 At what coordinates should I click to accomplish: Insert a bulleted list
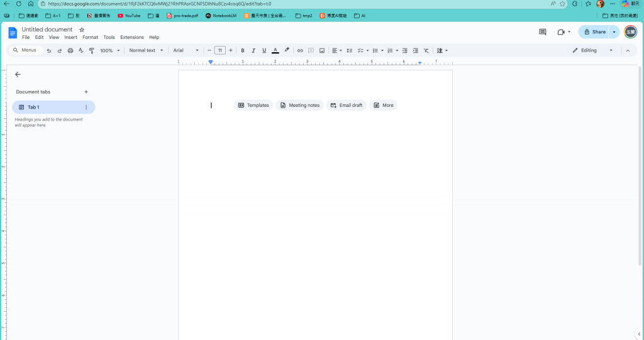point(375,50)
